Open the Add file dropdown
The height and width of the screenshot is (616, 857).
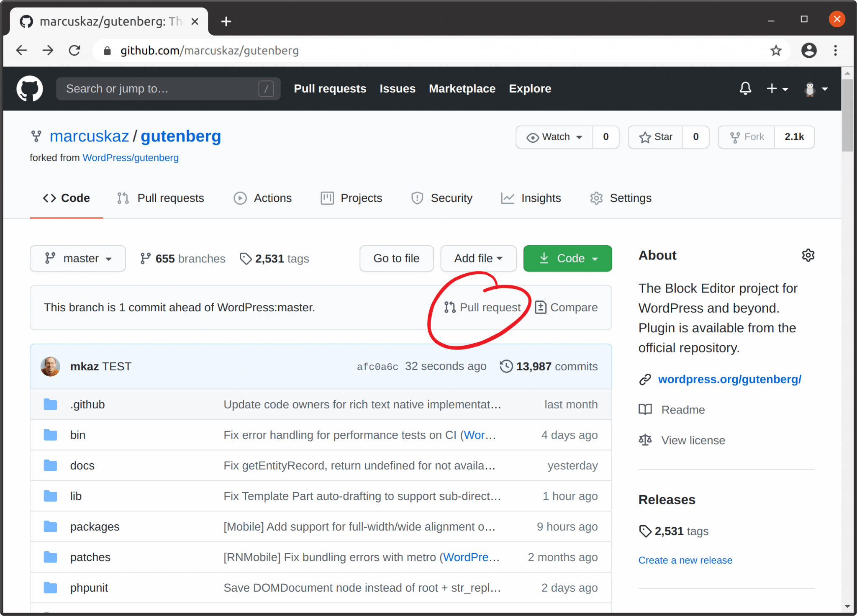478,258
